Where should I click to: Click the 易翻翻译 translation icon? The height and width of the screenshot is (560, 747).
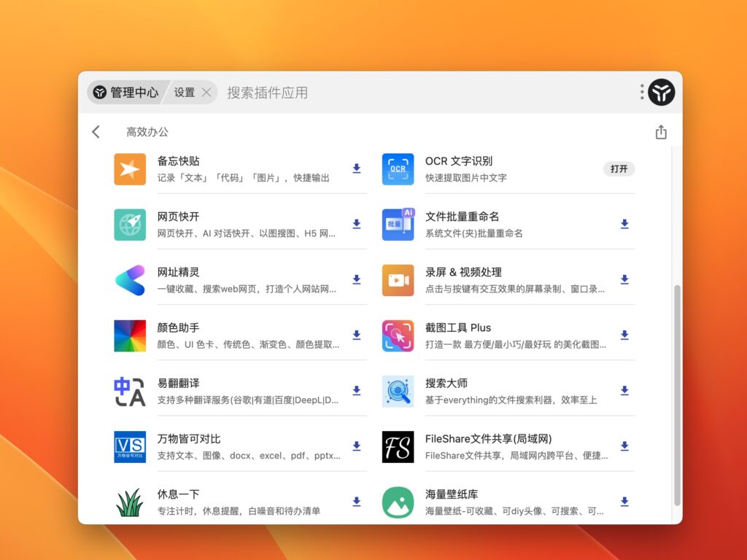point(129,392)
